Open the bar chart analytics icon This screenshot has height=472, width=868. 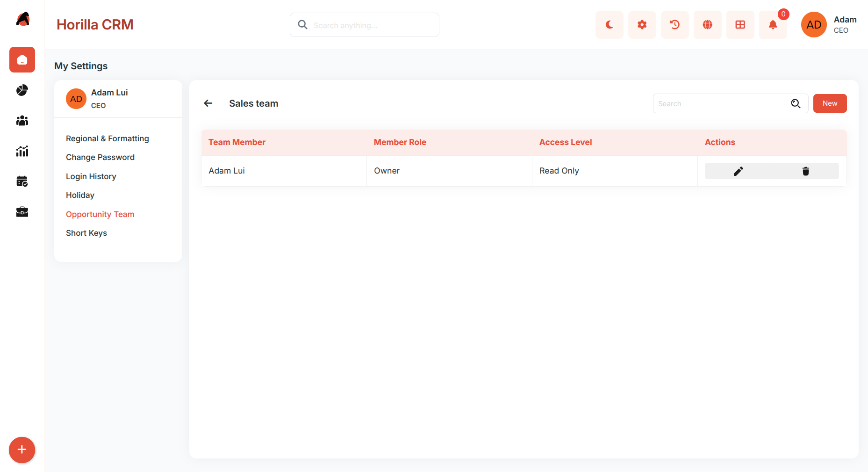(22, 151)
